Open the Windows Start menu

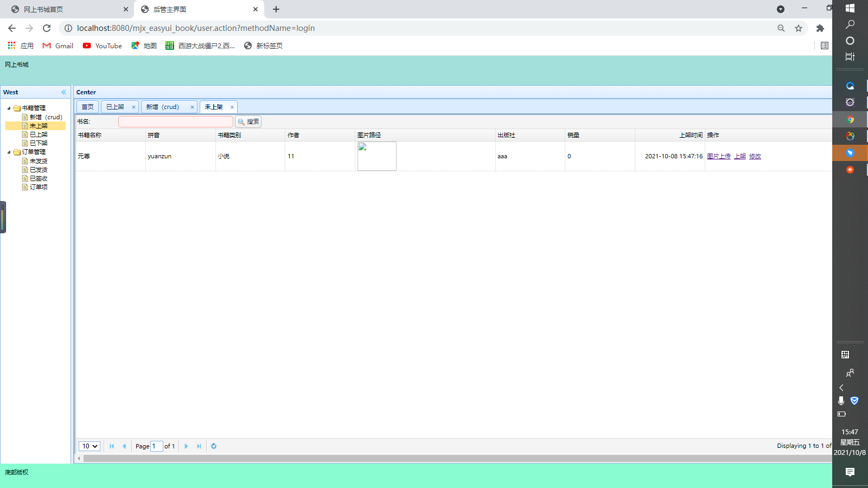pyautogui.click(x=850, y=8)
